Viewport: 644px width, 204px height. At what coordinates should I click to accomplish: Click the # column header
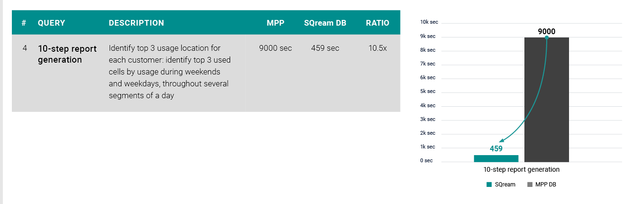click(24, 23)
